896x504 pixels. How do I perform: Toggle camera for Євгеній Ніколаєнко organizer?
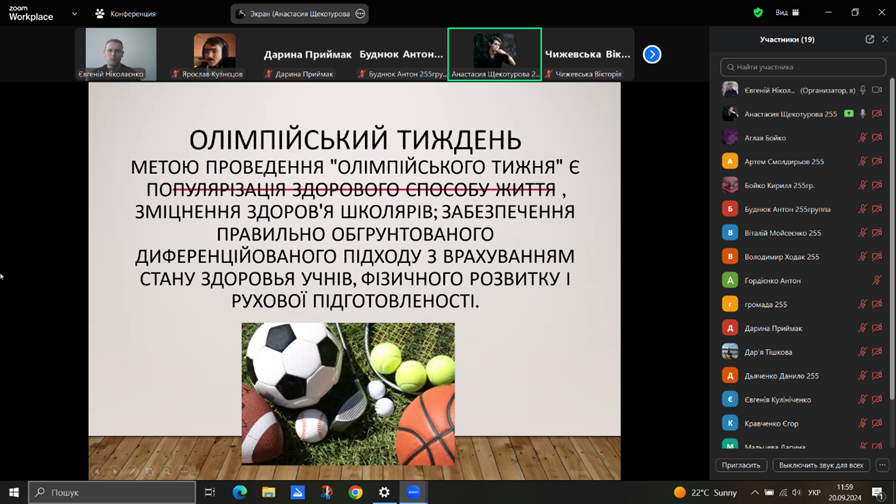(877, 90)
